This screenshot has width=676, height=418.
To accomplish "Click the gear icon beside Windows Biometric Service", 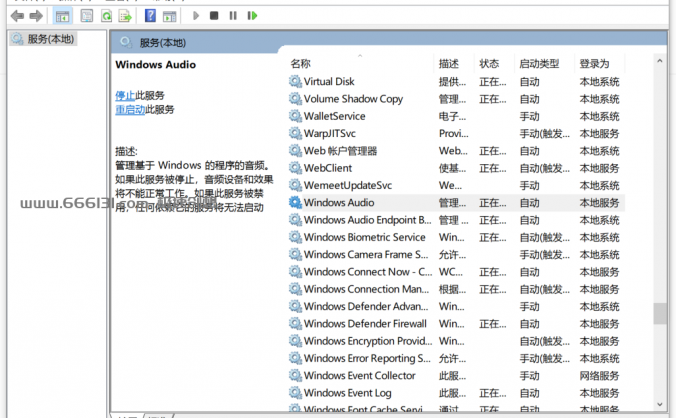I will tap(295, 237).
